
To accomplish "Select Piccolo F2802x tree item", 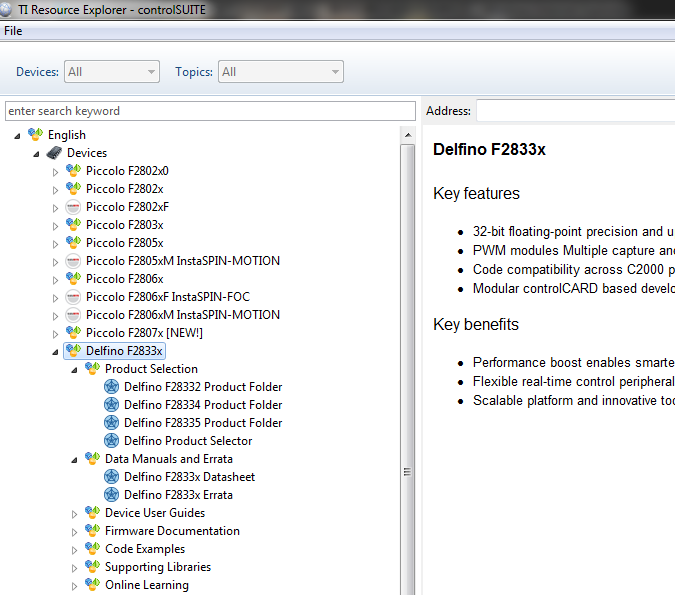I will 124,189.
